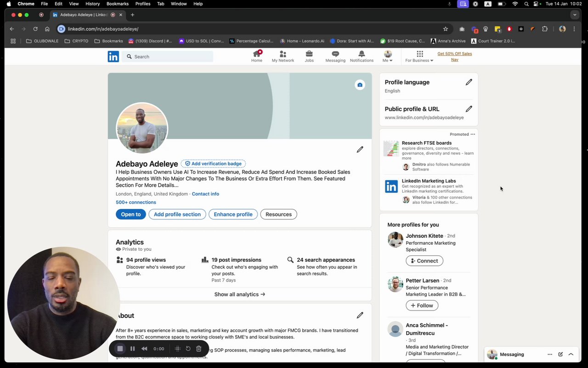The height and width of the screenshot is (368, 588).
Task: Expand the Messaging panel with chevron
Action: [x=571, y=354]
